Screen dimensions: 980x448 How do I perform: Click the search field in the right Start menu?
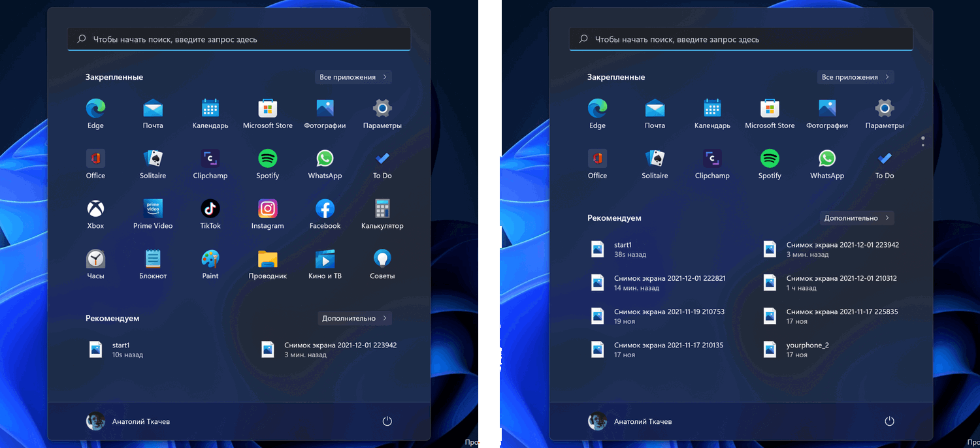click(741, 39)
